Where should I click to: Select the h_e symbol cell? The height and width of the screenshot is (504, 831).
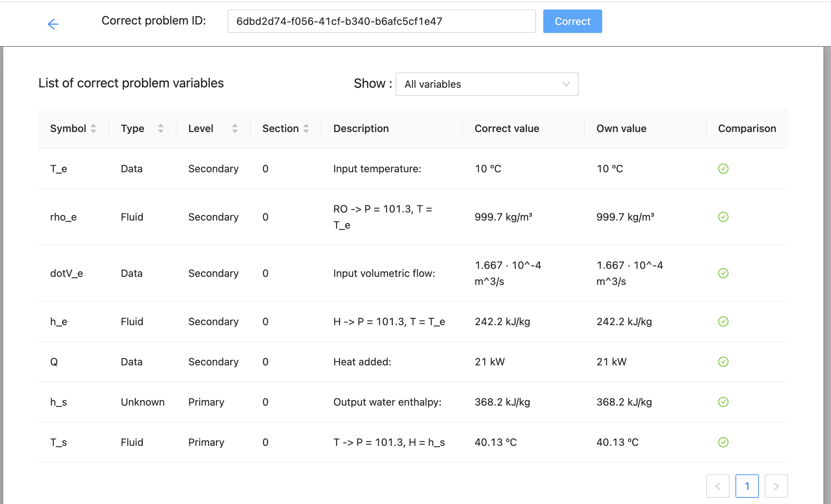click(59, 321)
